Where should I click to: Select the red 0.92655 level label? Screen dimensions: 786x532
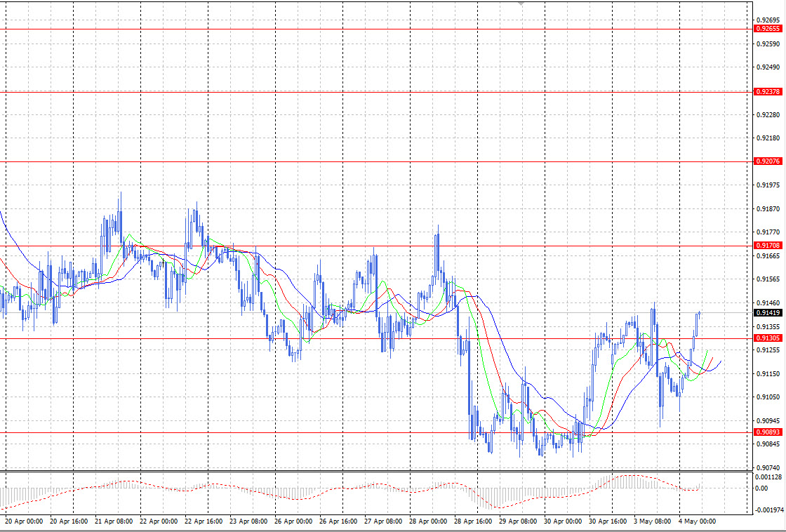768,29
